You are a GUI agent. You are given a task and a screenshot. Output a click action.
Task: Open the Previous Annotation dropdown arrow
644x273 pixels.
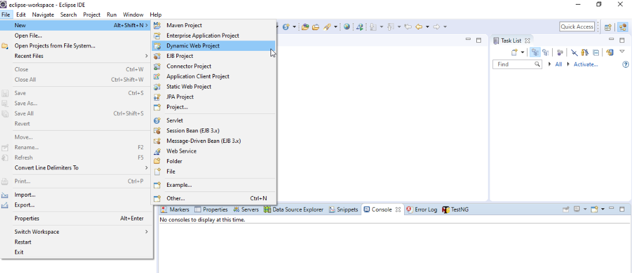click(x=399, y=27)
